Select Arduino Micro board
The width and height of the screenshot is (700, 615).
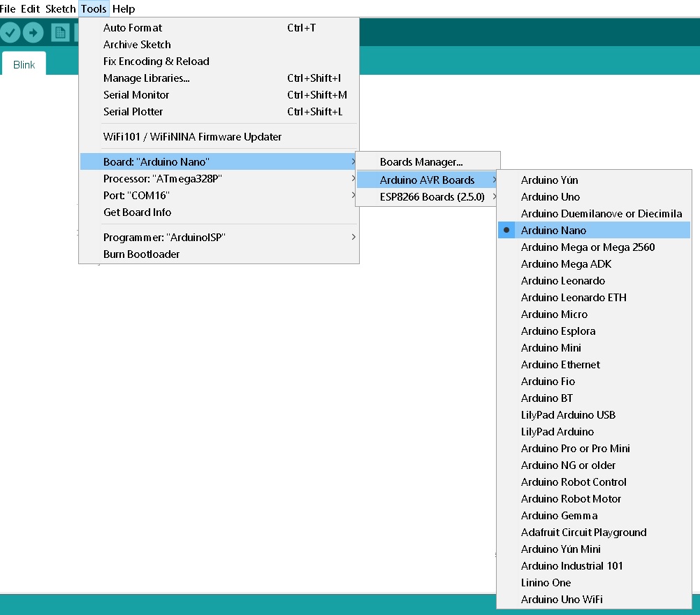tap(594, 314)
